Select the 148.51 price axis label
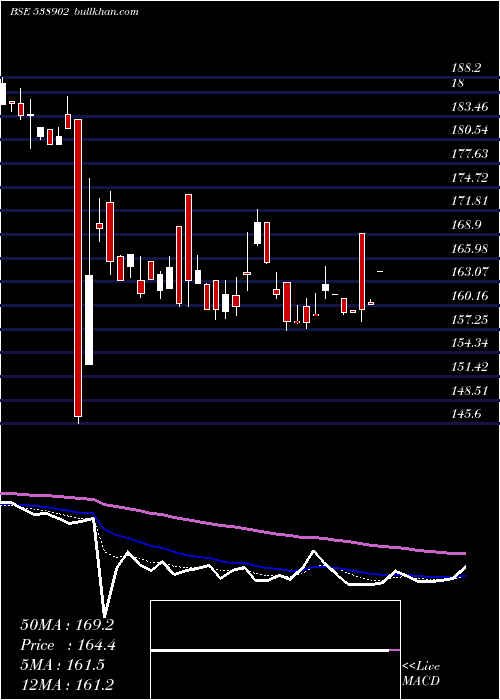500x700 pixels. pyautogui.click(x=470, y=391)
